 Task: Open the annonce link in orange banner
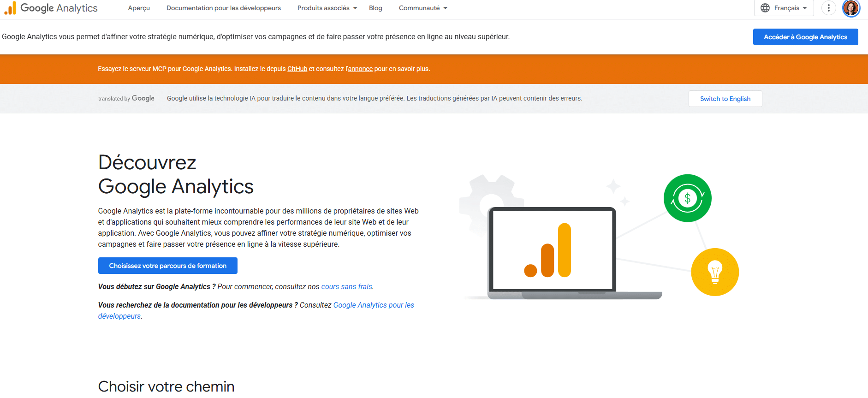(360, 69)
